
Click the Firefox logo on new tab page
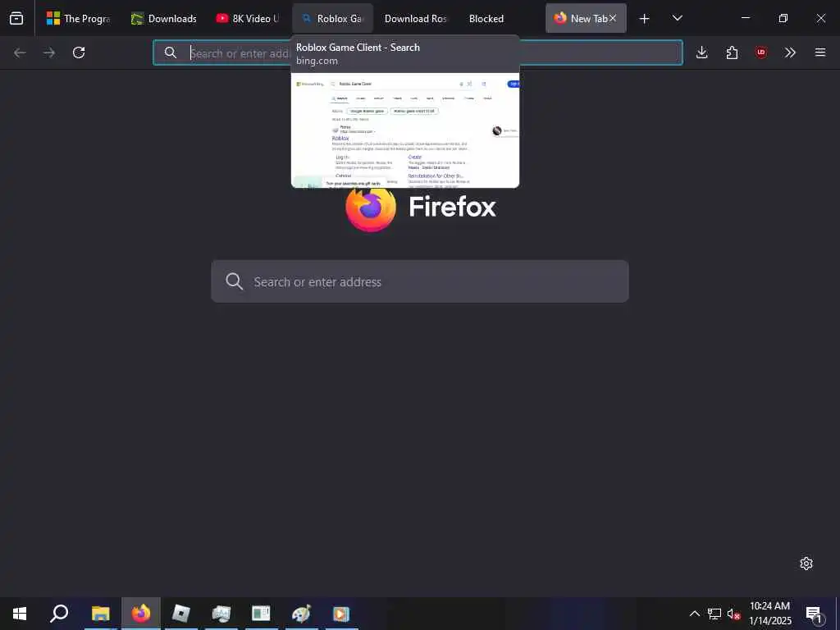[371, 207]
